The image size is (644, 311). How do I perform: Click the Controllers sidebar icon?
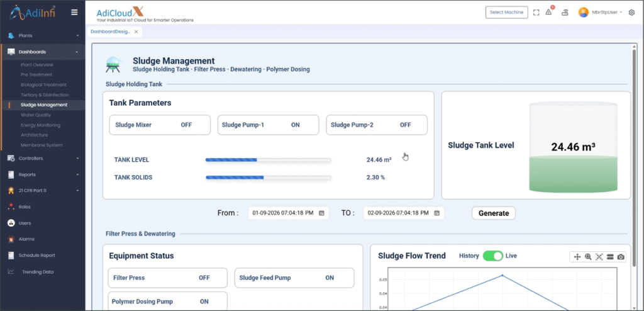coord(11,159)
